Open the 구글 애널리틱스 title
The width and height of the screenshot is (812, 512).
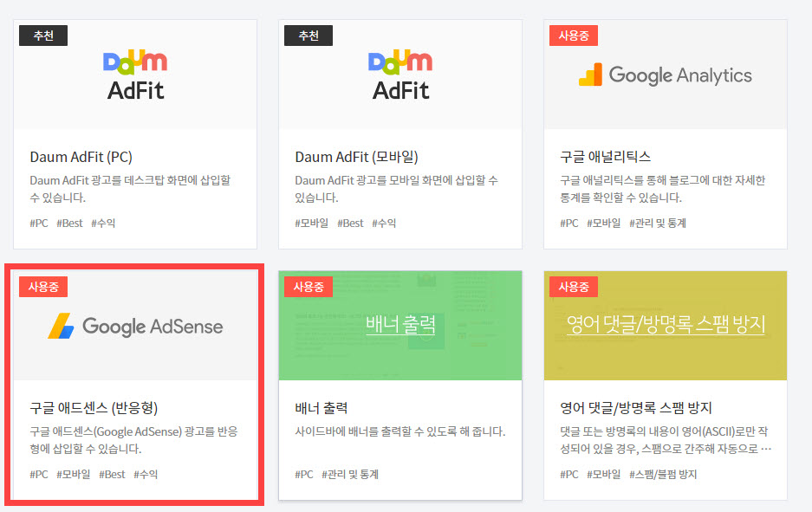[x=606, y=157]
